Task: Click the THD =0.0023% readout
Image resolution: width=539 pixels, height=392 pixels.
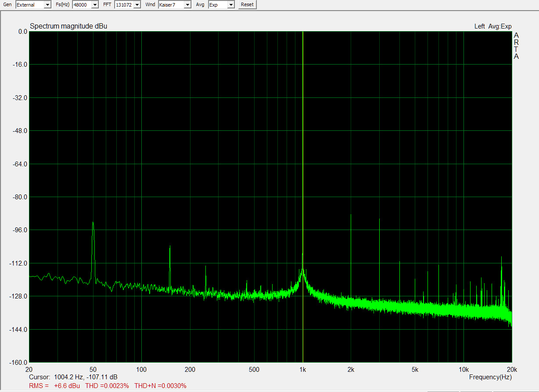Action: 107,386
